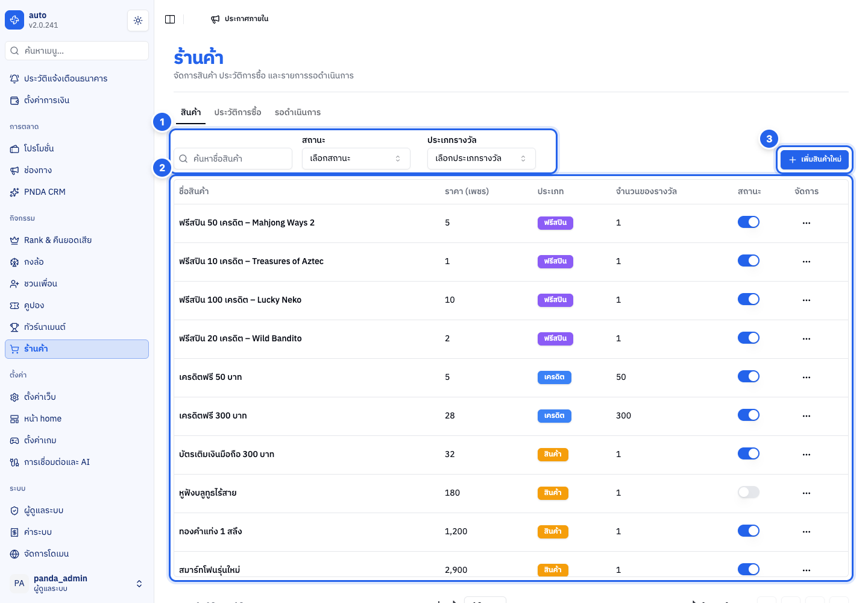Click the ค้นหาชื่อสินค้า search field
The image size is (868, 603).
tap(234, 159)
